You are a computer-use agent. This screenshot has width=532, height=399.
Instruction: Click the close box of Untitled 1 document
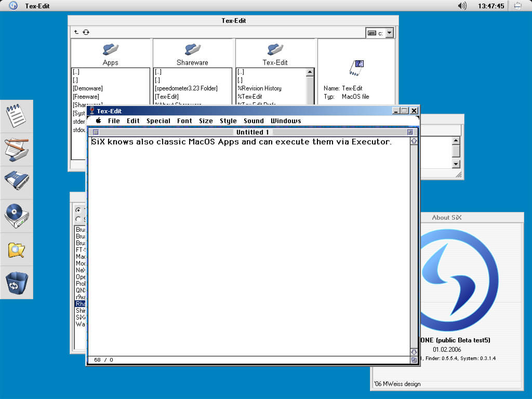(x=96, y=132)
